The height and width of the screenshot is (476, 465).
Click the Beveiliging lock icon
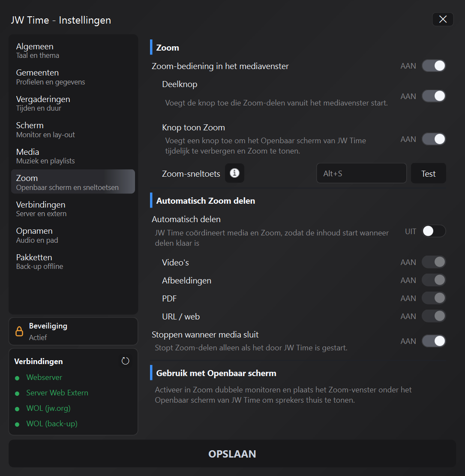[19, 331]
